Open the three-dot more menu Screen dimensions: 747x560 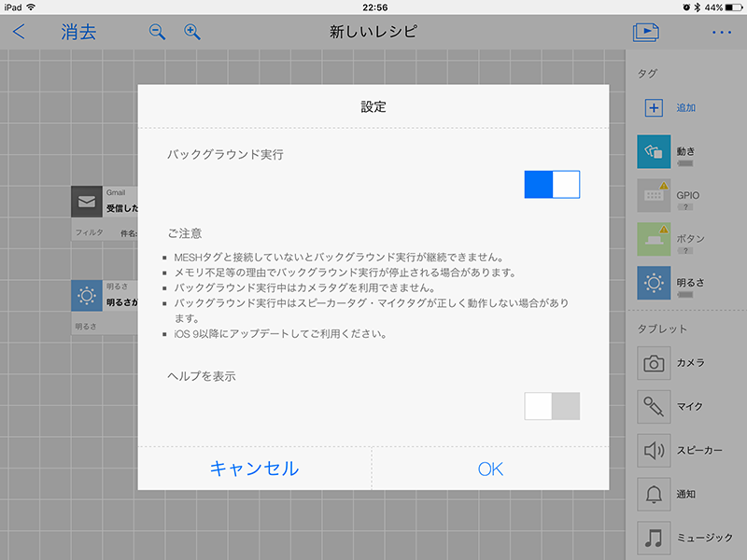click(x=721, y=32)
